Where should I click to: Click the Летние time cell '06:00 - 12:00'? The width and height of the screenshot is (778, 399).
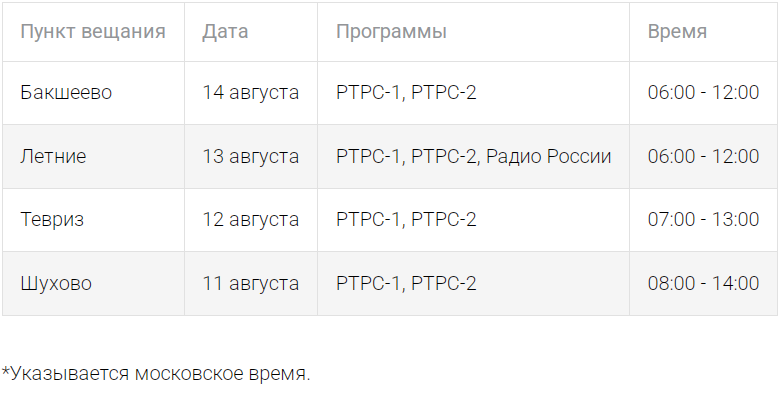point(704,156)
